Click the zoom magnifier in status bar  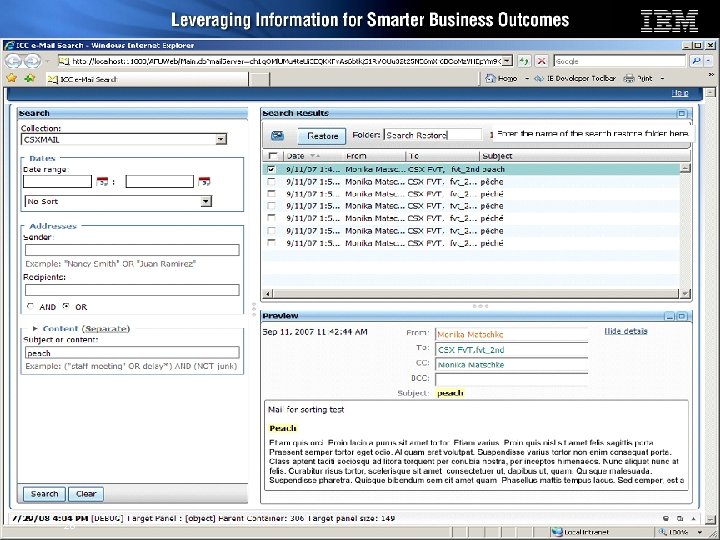663,532
